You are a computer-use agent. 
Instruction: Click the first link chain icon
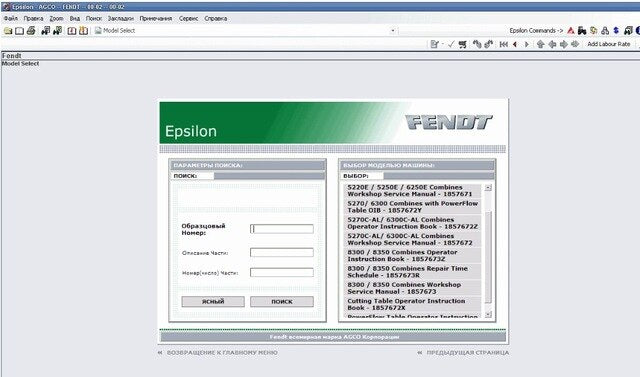[477, 44]
